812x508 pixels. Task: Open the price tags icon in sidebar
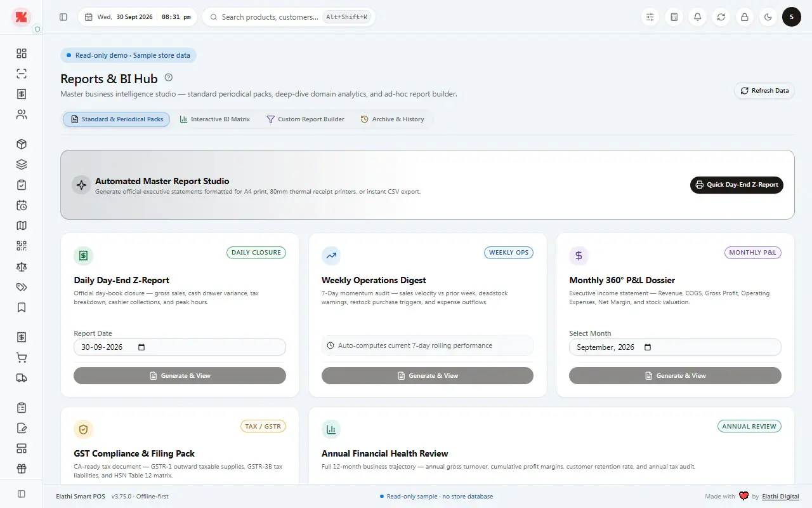coord(22,287)
